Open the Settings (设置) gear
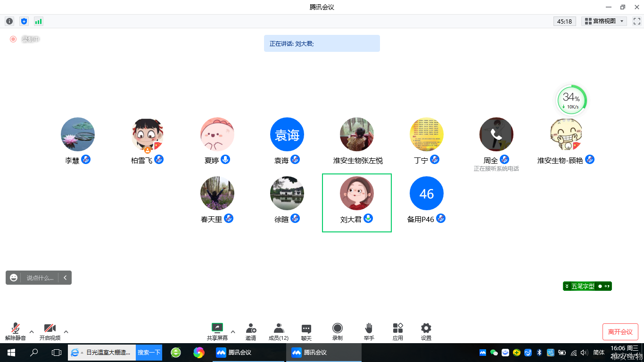 (426, 331)
